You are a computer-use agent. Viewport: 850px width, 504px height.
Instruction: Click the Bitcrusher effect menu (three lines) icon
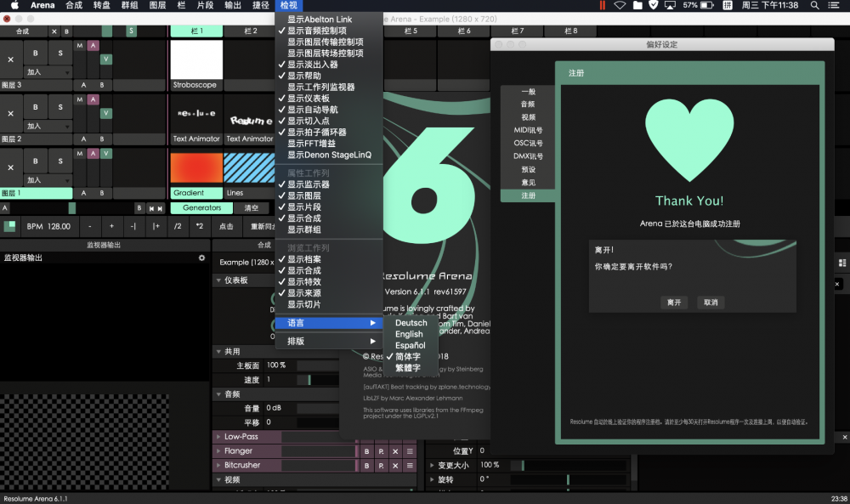coord(410,465)
